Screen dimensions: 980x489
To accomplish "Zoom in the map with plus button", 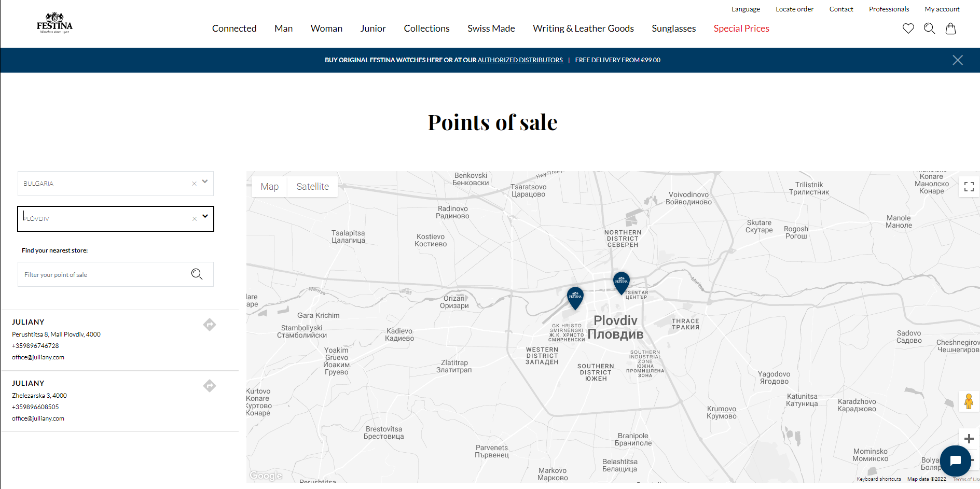I will tap(969, 439).
